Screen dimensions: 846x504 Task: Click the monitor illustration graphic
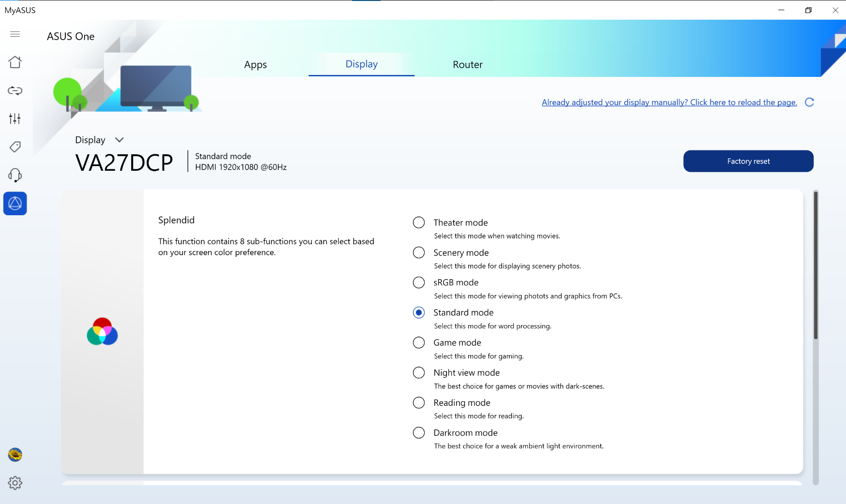pyautogui.click(x=156, y=88)
